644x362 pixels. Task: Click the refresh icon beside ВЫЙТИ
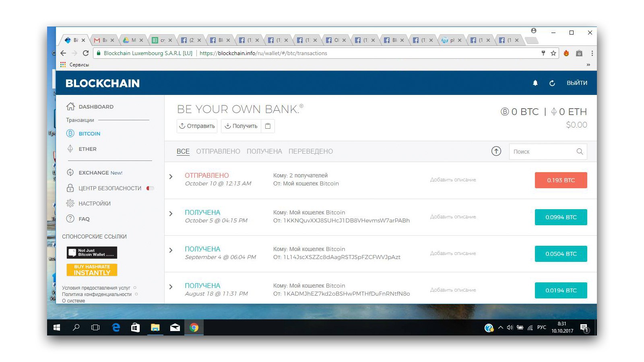point(552,83)
